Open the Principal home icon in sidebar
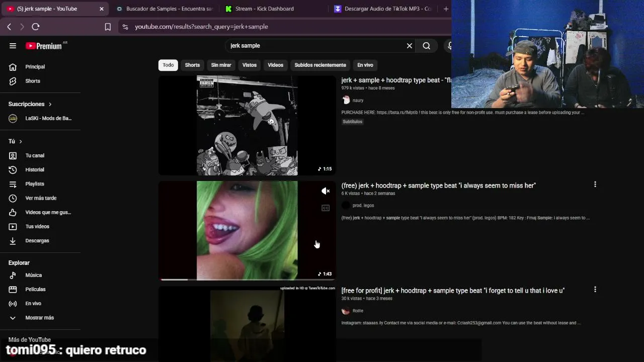Viewport: 644px width, 362px height. click(x=13, y=67)
